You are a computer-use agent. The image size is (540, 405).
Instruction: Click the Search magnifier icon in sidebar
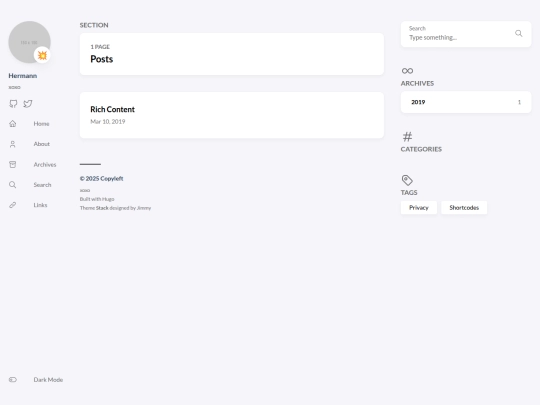click(13, 185)
